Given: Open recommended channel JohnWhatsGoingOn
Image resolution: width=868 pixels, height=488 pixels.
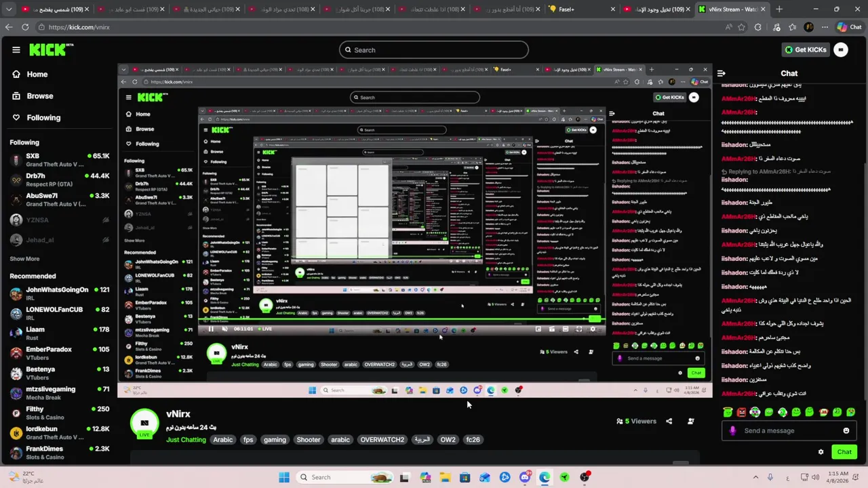Looking at the screenshot, I should point(60,293).
